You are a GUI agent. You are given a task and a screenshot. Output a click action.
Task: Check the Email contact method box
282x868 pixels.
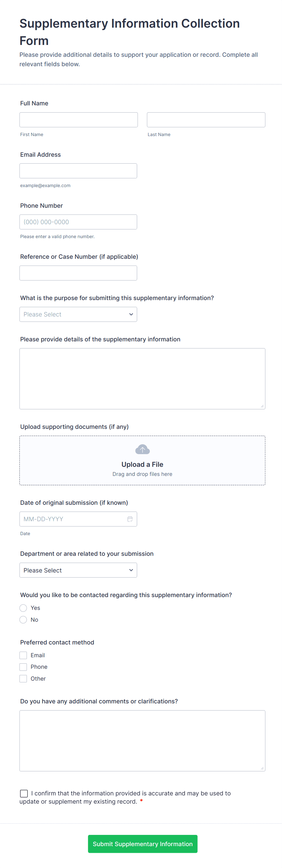(x=23, y=655)
